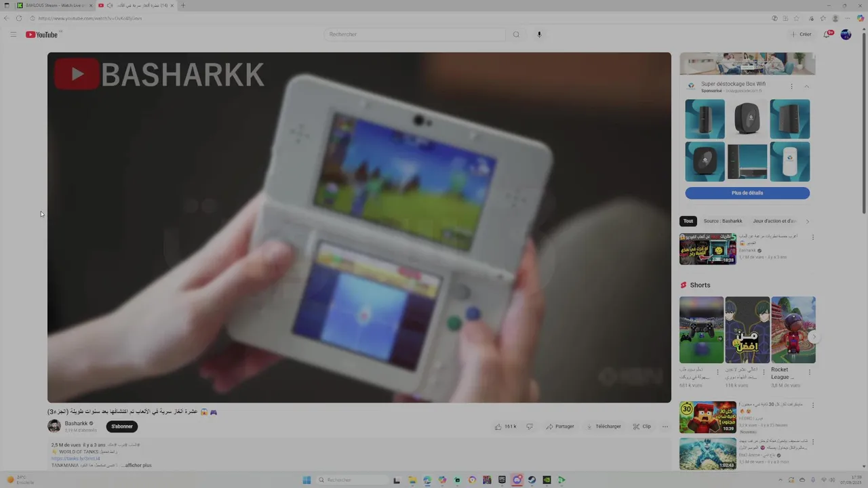
Task: Click the Plus de détails ad button
Action: (x=747, y=193)
